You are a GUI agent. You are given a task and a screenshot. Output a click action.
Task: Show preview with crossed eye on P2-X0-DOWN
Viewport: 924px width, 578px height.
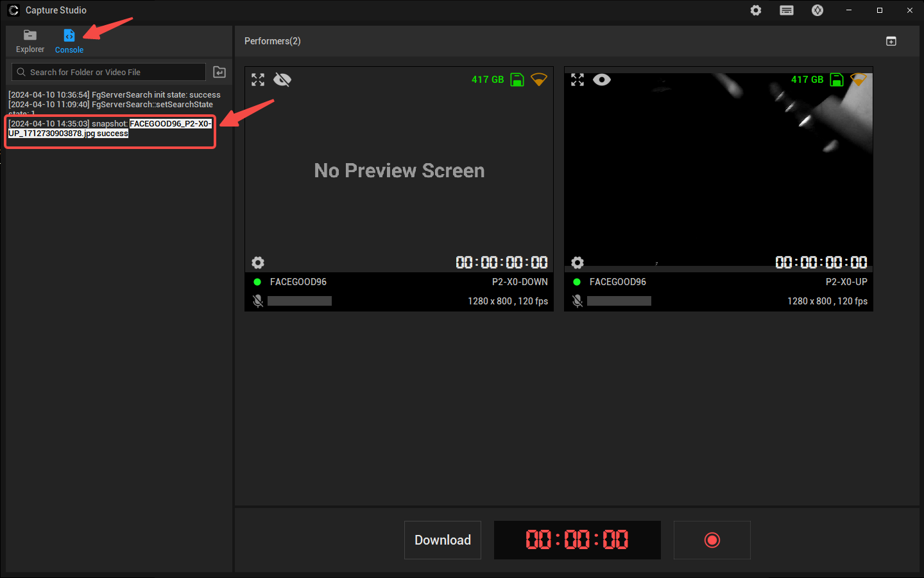tap(282, 80)
